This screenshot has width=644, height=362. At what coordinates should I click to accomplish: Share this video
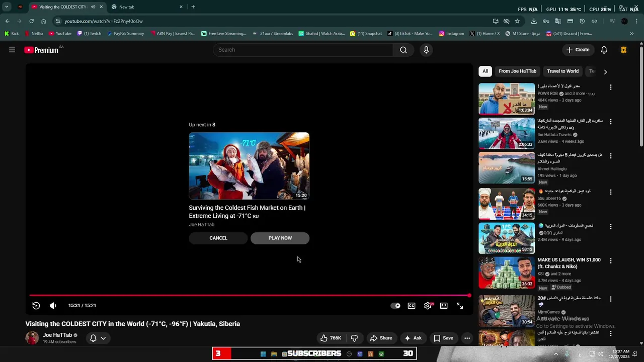point(380,338)
